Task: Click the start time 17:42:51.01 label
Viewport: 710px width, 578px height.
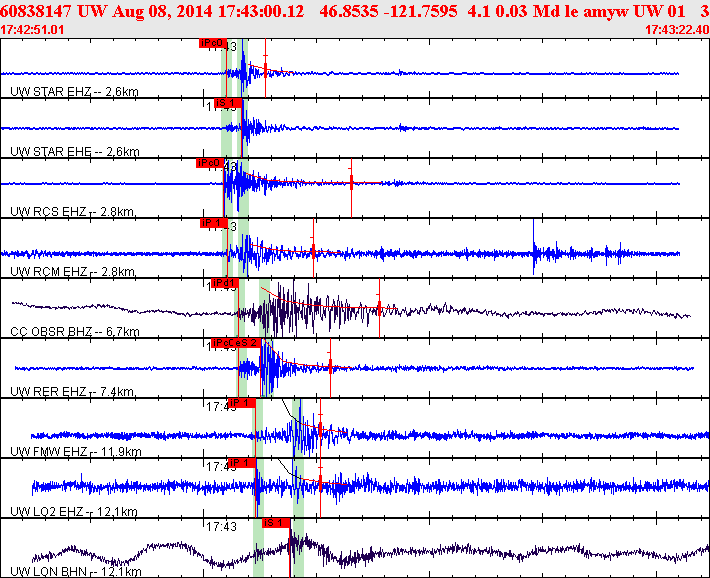Action: [32, 30]
